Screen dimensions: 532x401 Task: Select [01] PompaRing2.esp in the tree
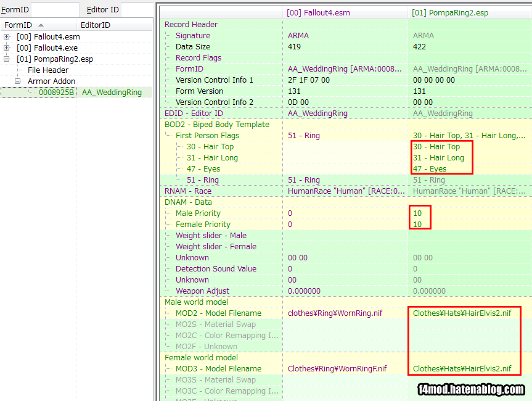pyautogui.click(x=55, y=59)
